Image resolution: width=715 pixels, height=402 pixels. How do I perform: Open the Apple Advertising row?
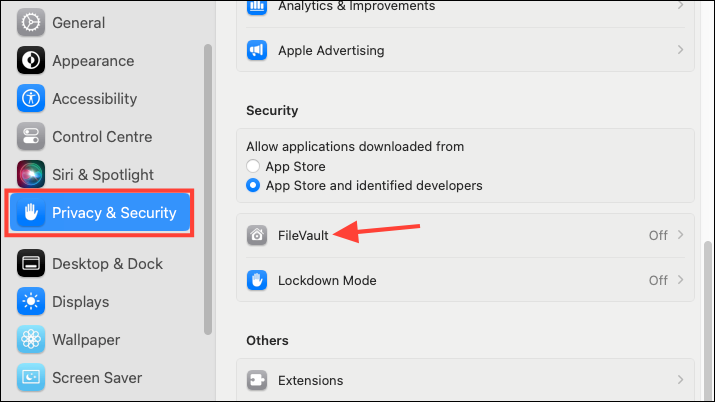coord(465,50)
